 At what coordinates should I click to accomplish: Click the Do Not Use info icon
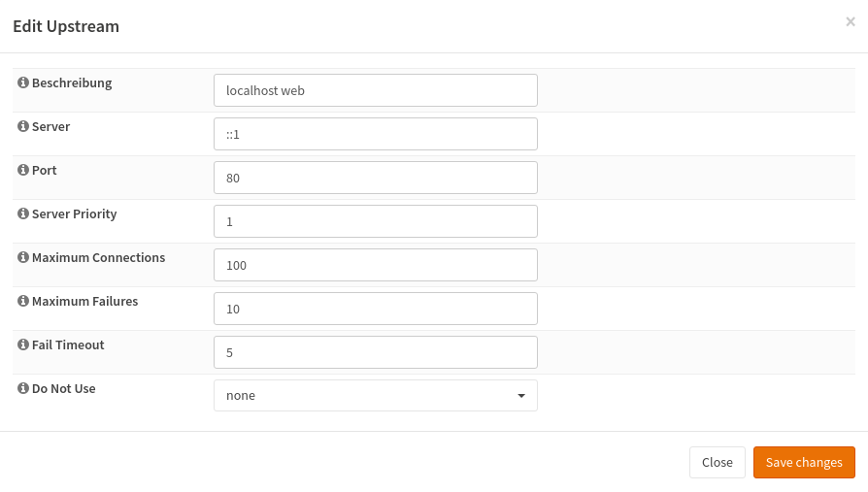(x=23, y=389)
